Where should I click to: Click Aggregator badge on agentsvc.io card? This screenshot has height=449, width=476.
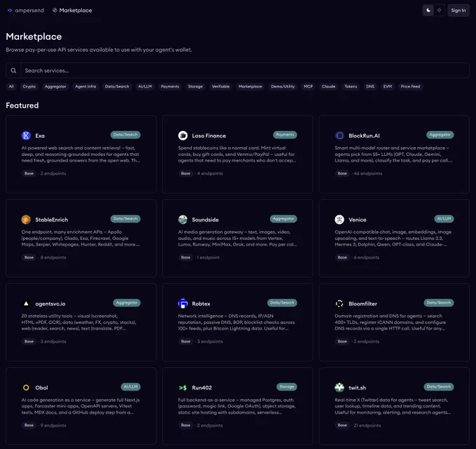tap(127, 303)
